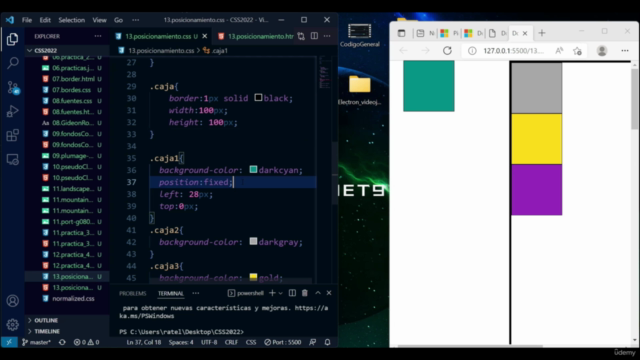Open the Remote Explorer view
Viewport: 640px width, 360px height.
click(x=12, y=159)
